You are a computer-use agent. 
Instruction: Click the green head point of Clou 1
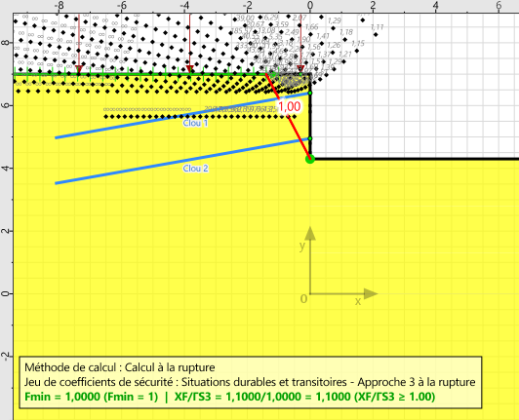[310, 94]
